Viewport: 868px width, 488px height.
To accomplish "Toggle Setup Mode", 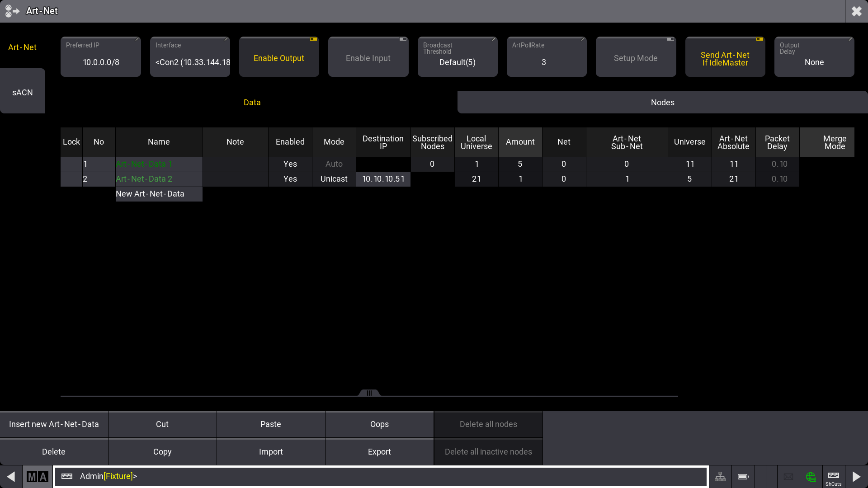I will pos(636,57).
